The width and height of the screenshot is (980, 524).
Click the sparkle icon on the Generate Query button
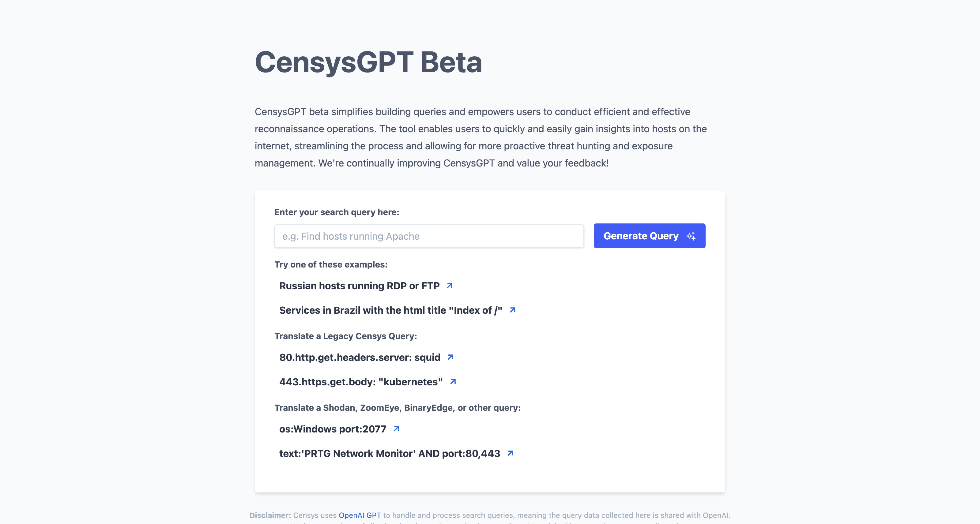pyautogui.click(x=691, y=236)
